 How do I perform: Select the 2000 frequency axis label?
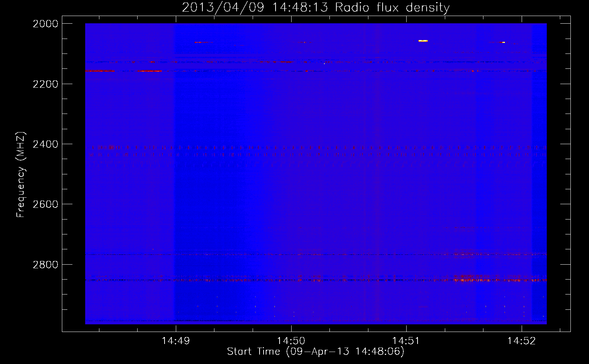click(46, 24)
